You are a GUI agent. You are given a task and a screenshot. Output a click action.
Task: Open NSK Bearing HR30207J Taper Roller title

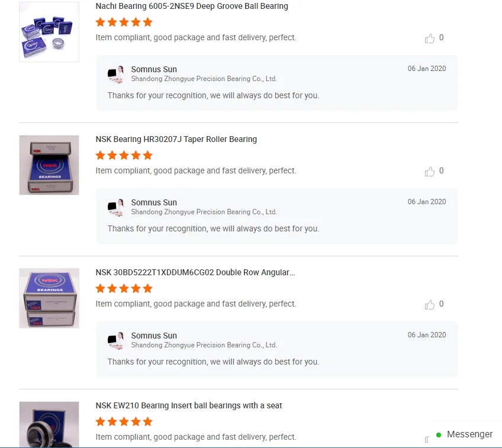(176, 139)
